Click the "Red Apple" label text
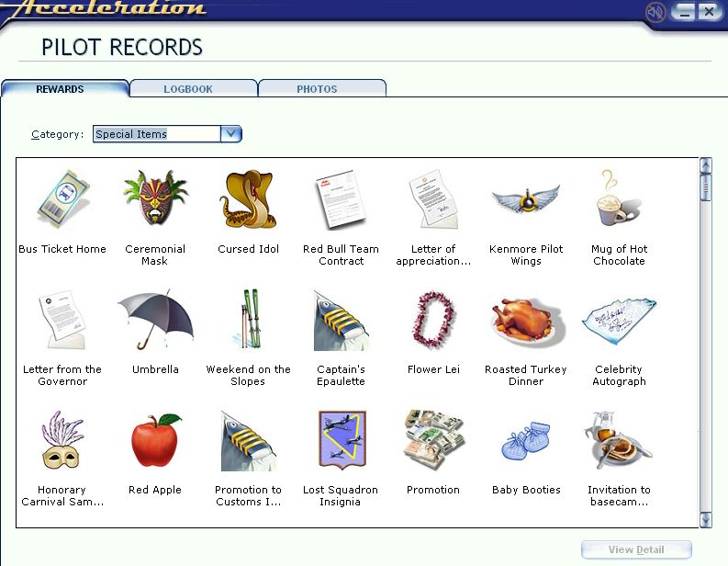728x566 pixels. tap(155, 490)
